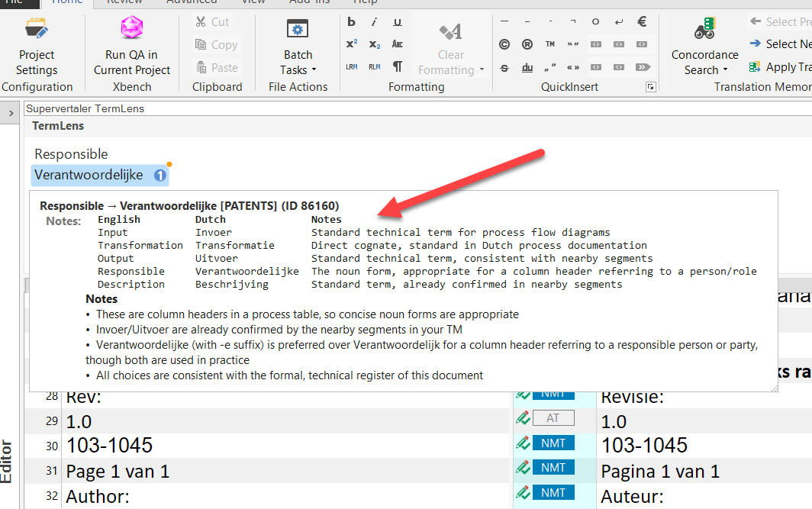The image size is (812, 509).
Task: Insert the TM trademark symbol
Action: [550, 45]
